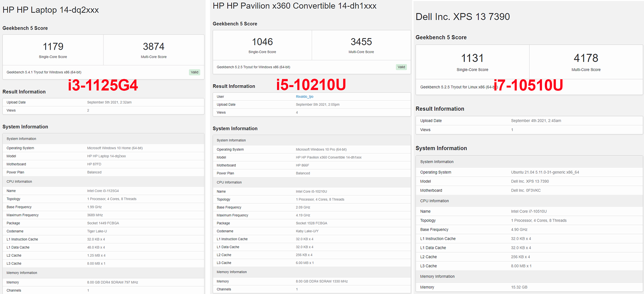
Task: Click 'Ubuntu 21.04 5.11.0-31-generic x86_64' value
Action: click(x=545, y=172)
